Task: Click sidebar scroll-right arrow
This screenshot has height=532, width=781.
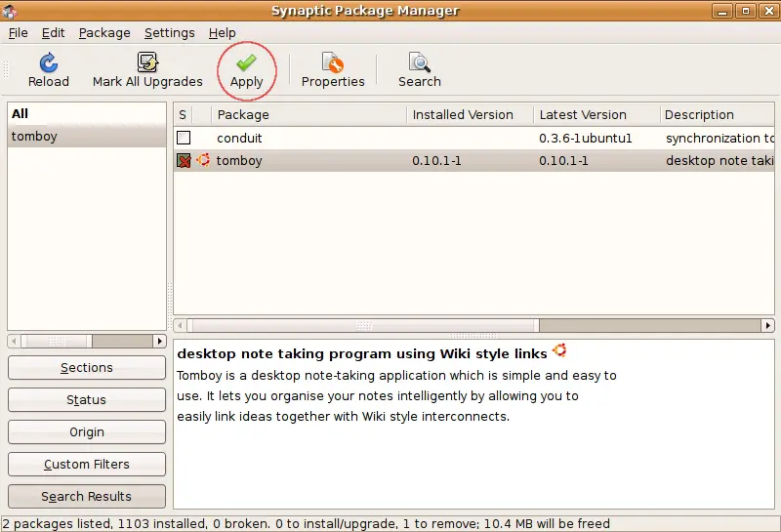Action: pyautogui.click(x=159, y=342)
